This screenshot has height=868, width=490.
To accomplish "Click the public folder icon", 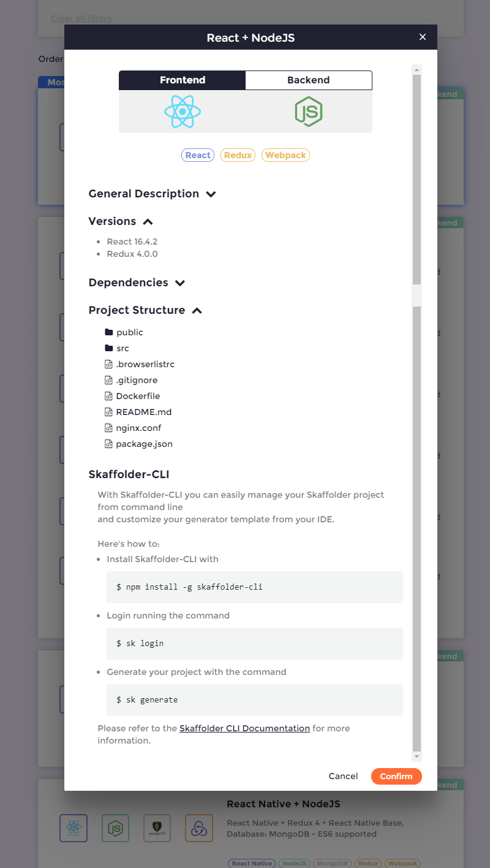I will (x=109, y=332).
